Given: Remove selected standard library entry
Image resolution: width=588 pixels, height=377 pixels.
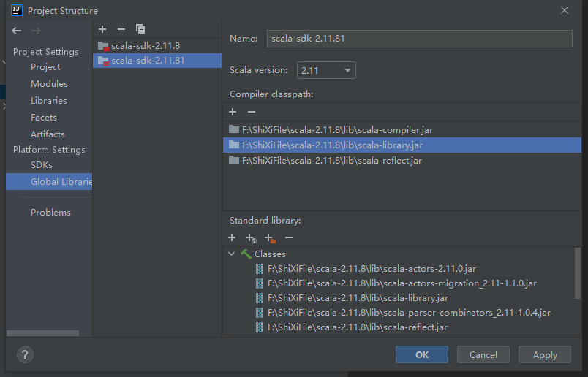Looking at the screenshot, I should click(x=289, y=237).
